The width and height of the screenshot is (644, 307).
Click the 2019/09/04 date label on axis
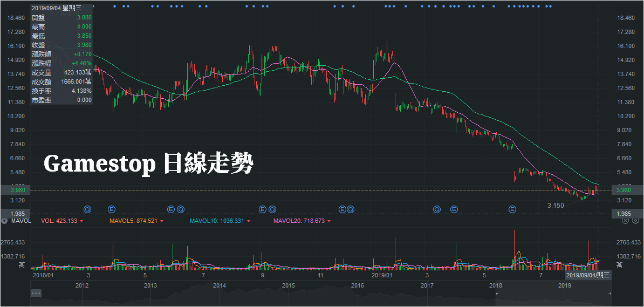coord(587,275)
